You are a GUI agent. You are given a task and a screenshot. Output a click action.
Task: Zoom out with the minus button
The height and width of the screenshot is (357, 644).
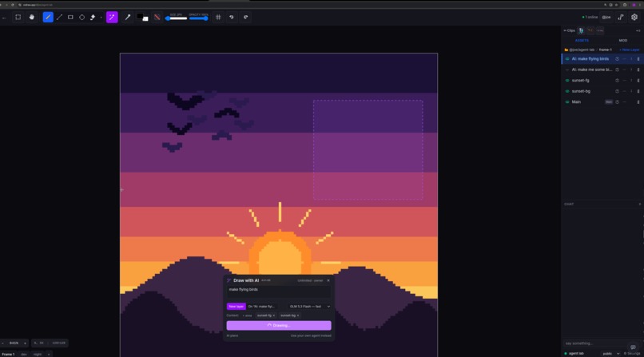3,343
